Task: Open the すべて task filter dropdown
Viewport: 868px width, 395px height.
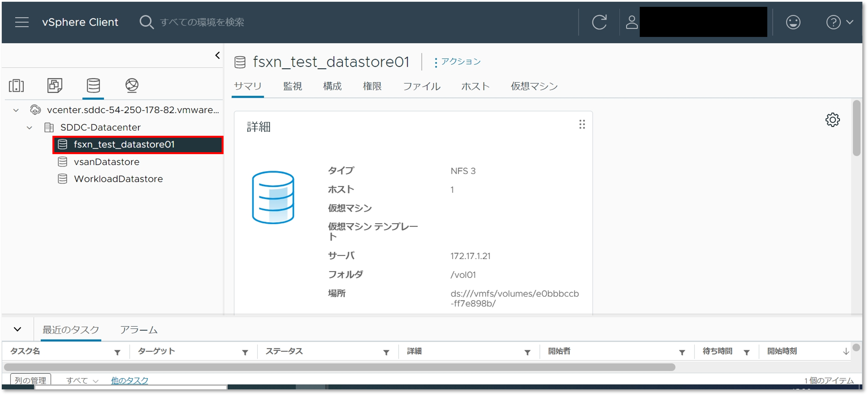Action: point(82,381)
